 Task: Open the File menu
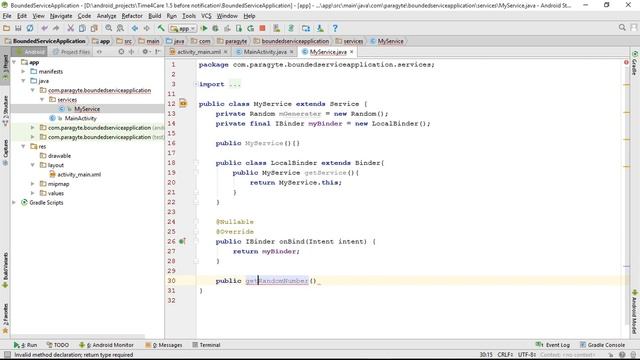click(x=7, y=16)
